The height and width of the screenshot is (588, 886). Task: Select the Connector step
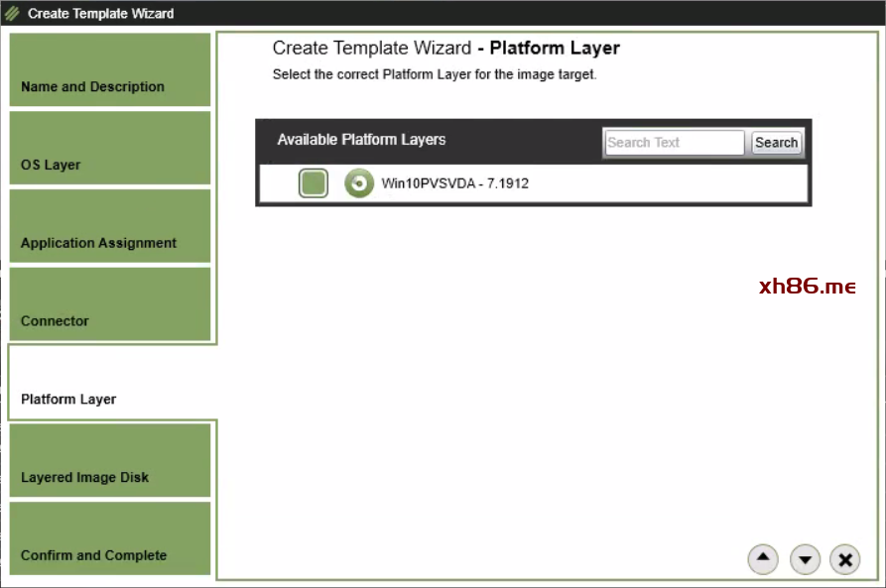coord(110,304)
